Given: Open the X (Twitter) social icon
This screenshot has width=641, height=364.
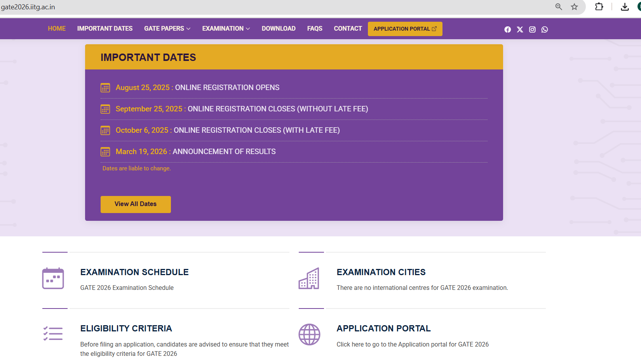Looking at the screenshot, I should (520, 29).
